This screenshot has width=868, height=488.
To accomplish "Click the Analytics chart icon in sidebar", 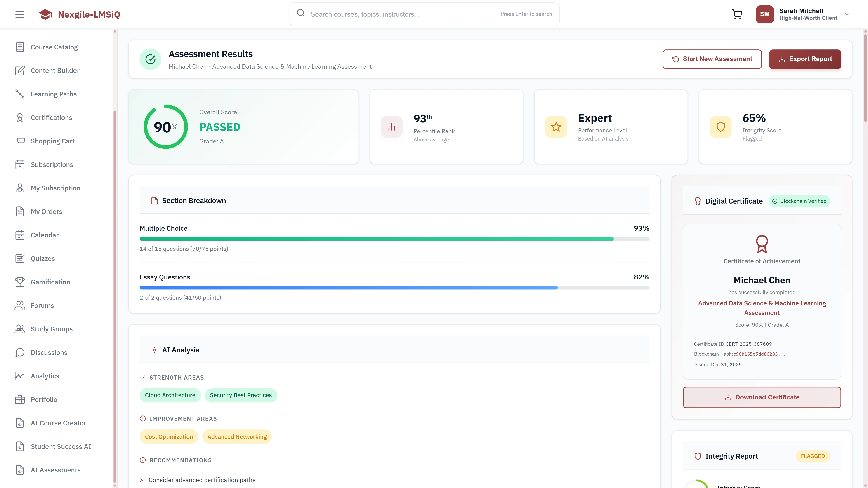I will [20, 376].
